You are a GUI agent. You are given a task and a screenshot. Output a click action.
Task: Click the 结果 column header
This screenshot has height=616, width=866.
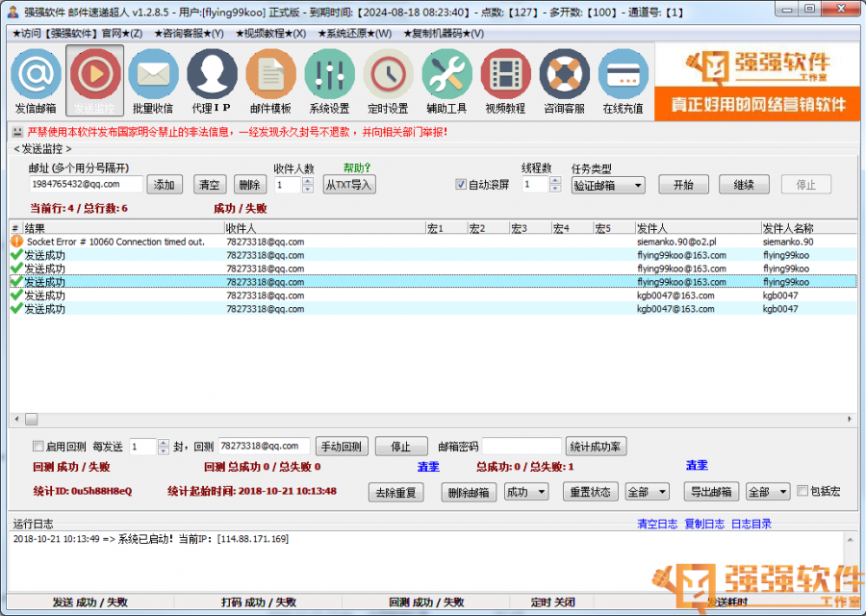coord(123,228)
